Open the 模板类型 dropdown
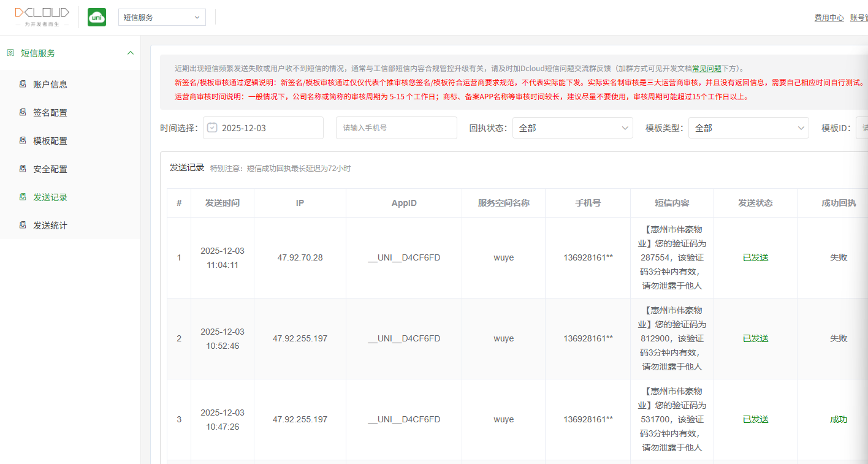This screenshot has height=464, width=868. (748, 128)
